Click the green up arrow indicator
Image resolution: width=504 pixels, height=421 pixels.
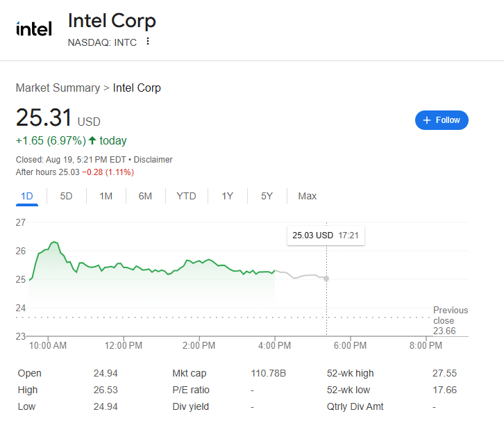click(x=92, y=141)
